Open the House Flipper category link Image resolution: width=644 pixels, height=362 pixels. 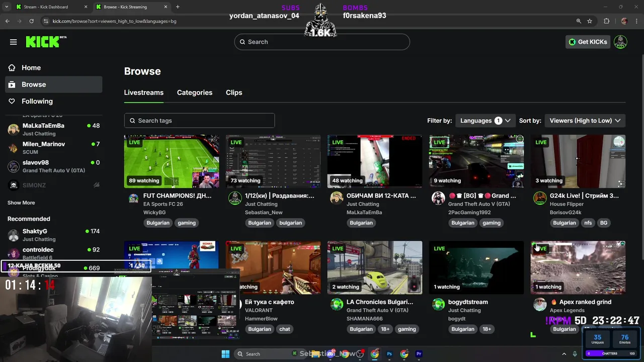(567, 204)
